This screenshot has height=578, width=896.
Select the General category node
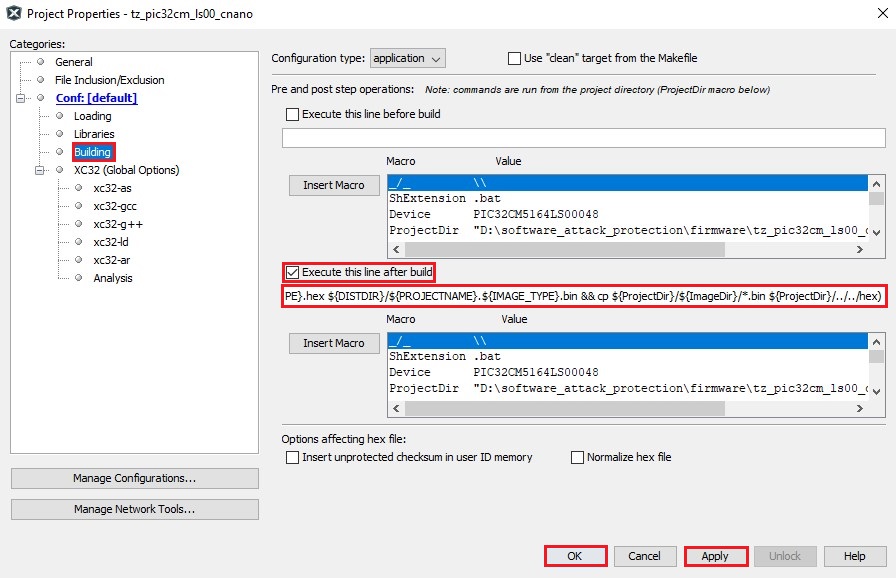[73, 62]
